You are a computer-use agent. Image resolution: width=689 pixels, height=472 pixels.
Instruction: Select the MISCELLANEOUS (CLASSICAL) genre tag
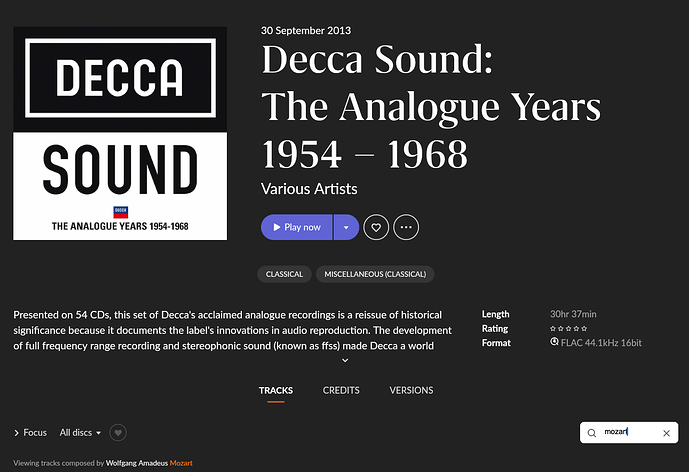coord(375,274)
